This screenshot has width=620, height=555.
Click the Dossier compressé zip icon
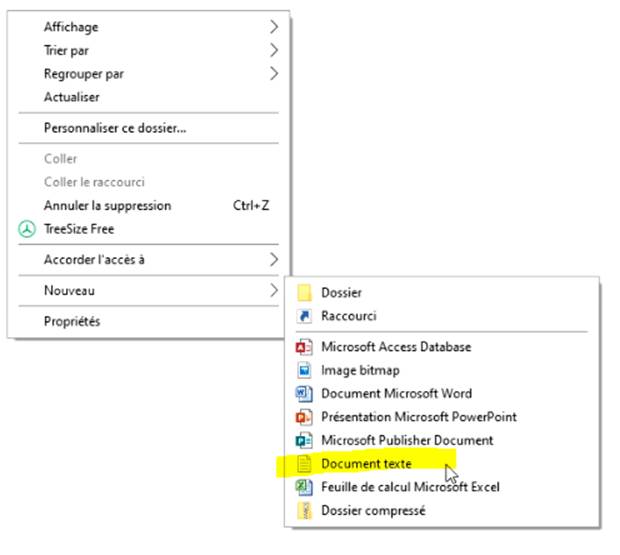(304, 510)
